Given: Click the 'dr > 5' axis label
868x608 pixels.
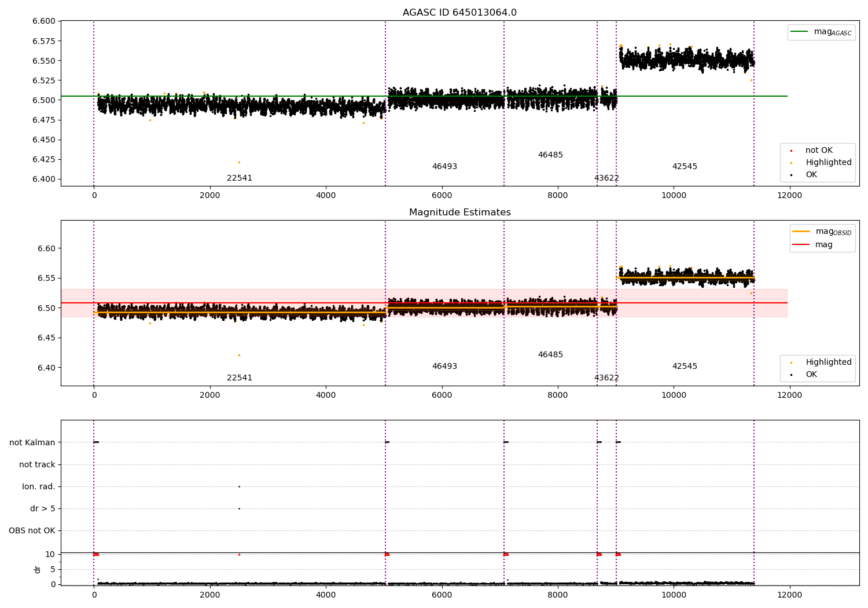Looking at the screenshot, I should (43, 508).
